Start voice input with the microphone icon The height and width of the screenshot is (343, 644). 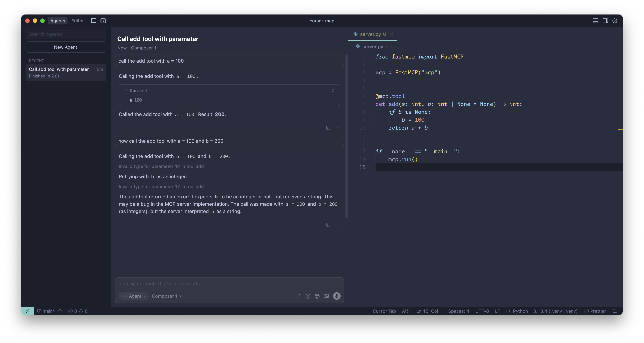point(336,296)
